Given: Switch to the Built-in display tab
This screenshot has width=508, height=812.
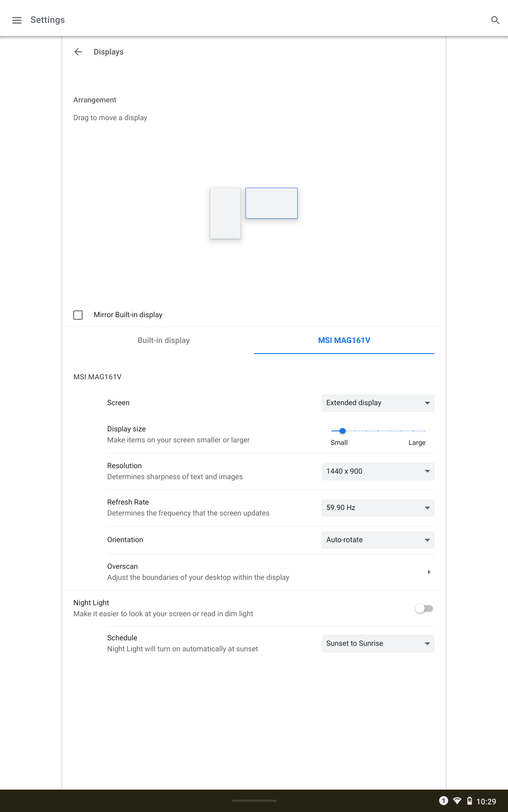Looking at the screenshot, I should click(x=163, y=340).
